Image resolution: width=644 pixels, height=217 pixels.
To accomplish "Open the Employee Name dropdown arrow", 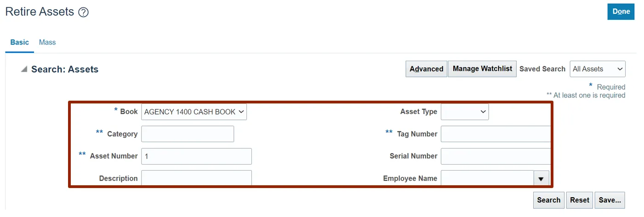I will point(541,178).
